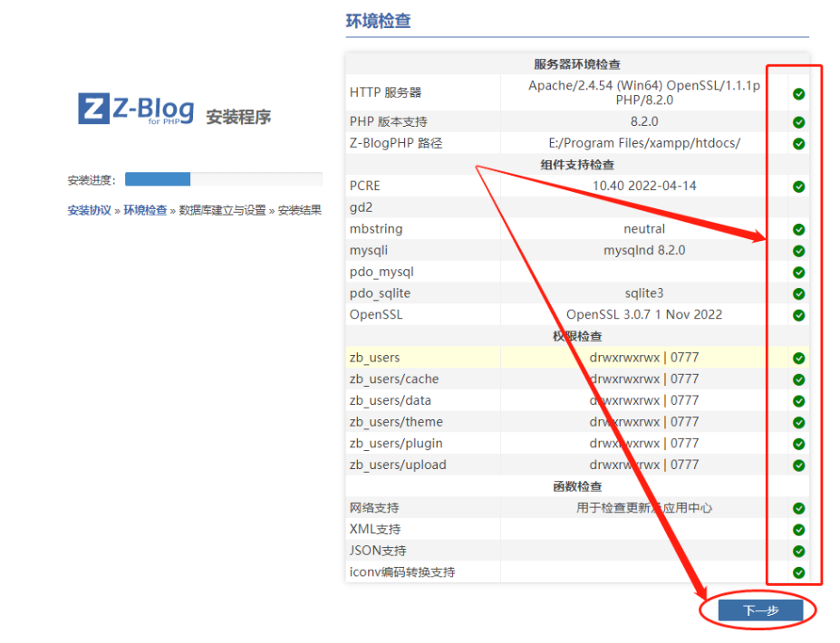Viewport: 840px width, 643px height.
Task: Click the green check for XML支持
Action: tap(798, 529)
